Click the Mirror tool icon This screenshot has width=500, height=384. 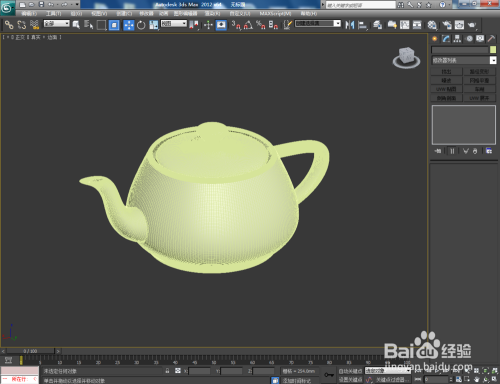tap(350, 25)
